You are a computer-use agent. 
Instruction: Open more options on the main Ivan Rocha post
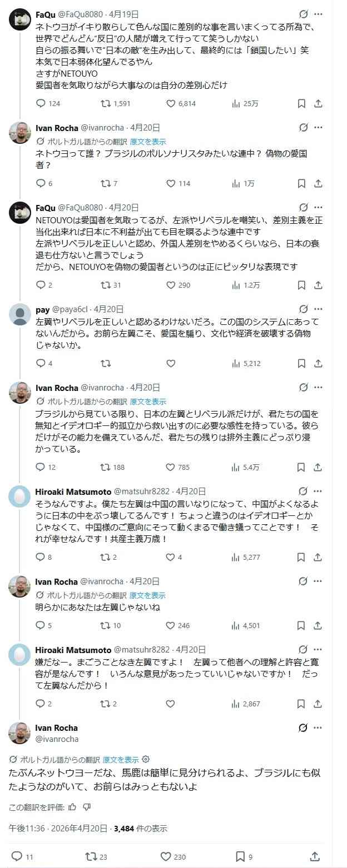coord(318,727)
